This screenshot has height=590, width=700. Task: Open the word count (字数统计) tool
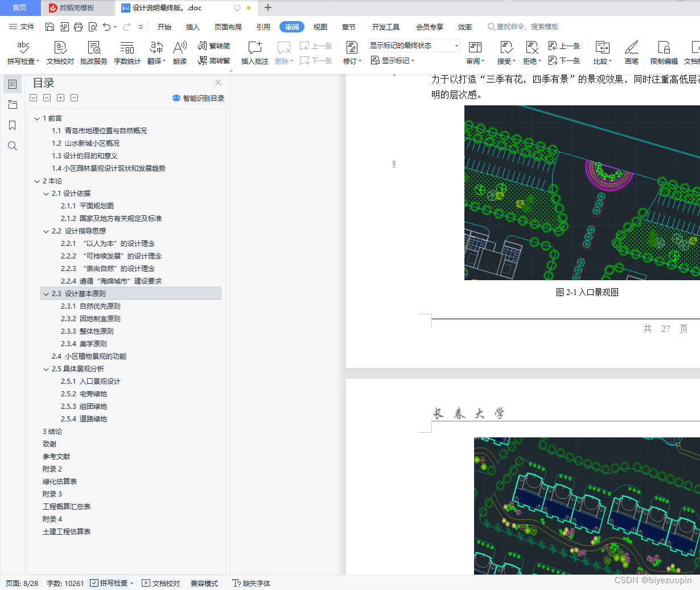click(x=127, y=53)
